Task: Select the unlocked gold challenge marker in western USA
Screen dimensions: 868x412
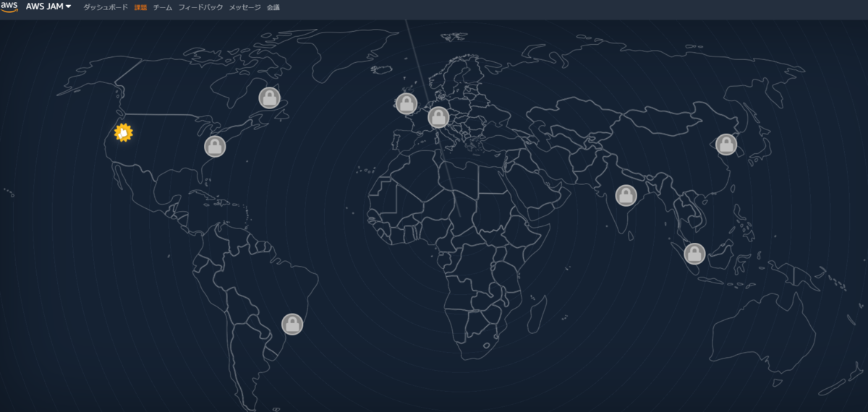Action: (124, 133)
